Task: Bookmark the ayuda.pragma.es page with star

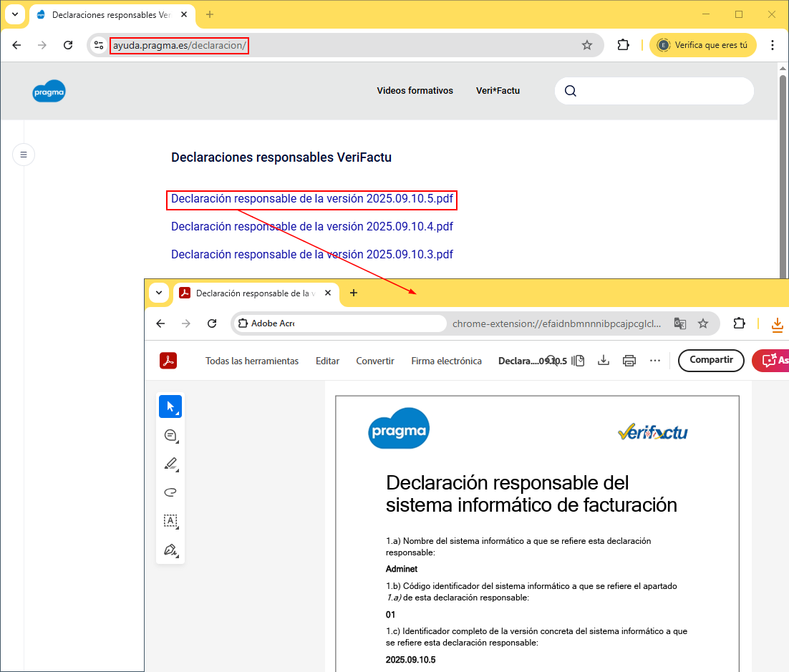Action: pyautogui.click(x=586, y=45)
